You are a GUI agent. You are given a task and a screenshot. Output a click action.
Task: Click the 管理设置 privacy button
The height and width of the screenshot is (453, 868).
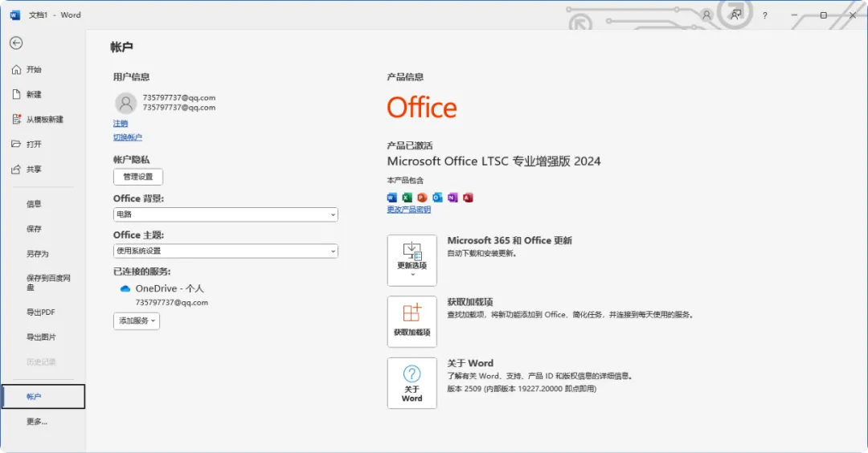tap(138, 177)
